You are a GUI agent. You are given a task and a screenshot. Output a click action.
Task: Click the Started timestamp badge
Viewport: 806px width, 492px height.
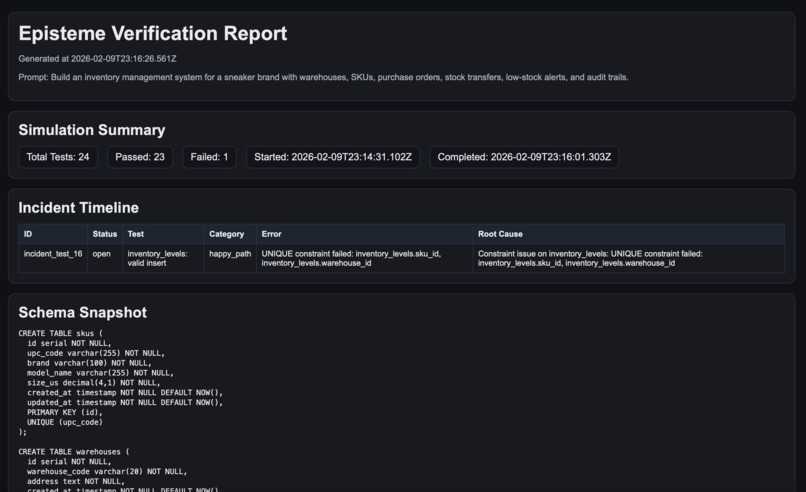tap(333, 157)
